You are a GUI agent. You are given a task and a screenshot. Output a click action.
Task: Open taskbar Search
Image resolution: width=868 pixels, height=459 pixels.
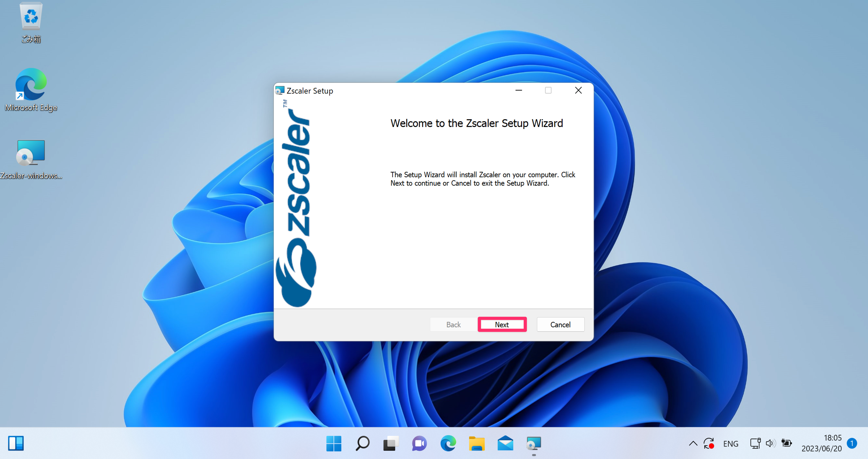coord(362,443)
